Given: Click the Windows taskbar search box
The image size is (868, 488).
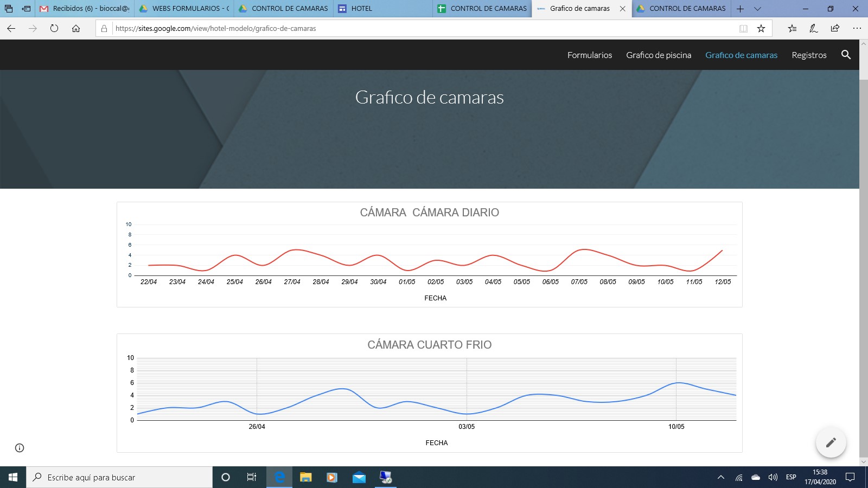Looking at the screenshot, I should pos(119,477).
